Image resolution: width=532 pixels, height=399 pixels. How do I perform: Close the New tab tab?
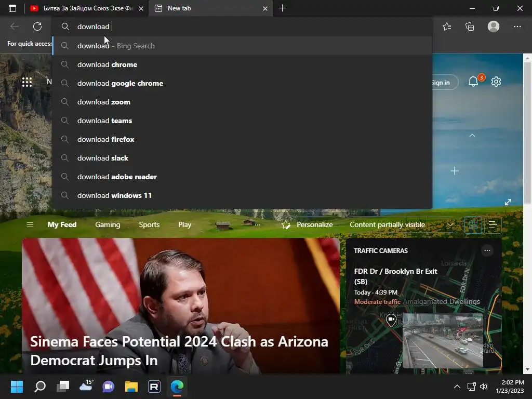pos(265,8)
